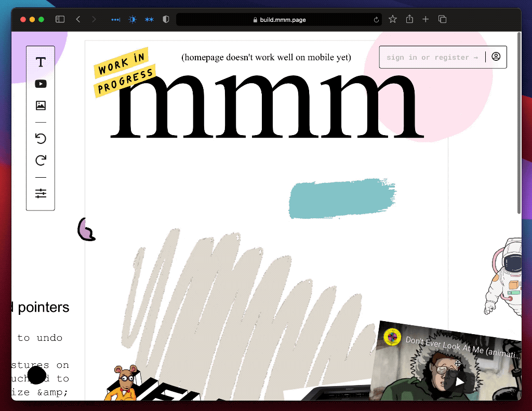532x411 pixels.
Task: Click the sign in or register field
Action: (432, 57)
